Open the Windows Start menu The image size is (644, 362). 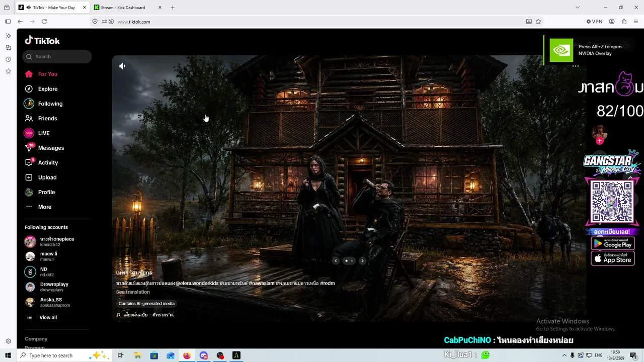pyautogui.click(x=8, y=355)
